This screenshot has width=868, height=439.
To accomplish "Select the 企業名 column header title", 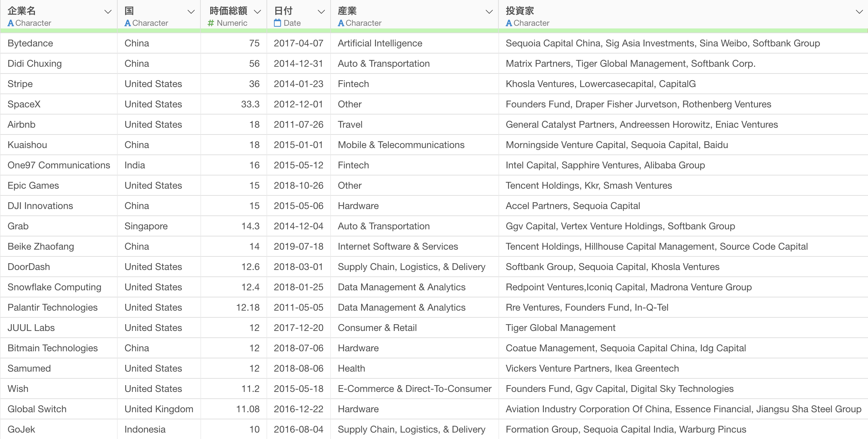I will point(22,11).
